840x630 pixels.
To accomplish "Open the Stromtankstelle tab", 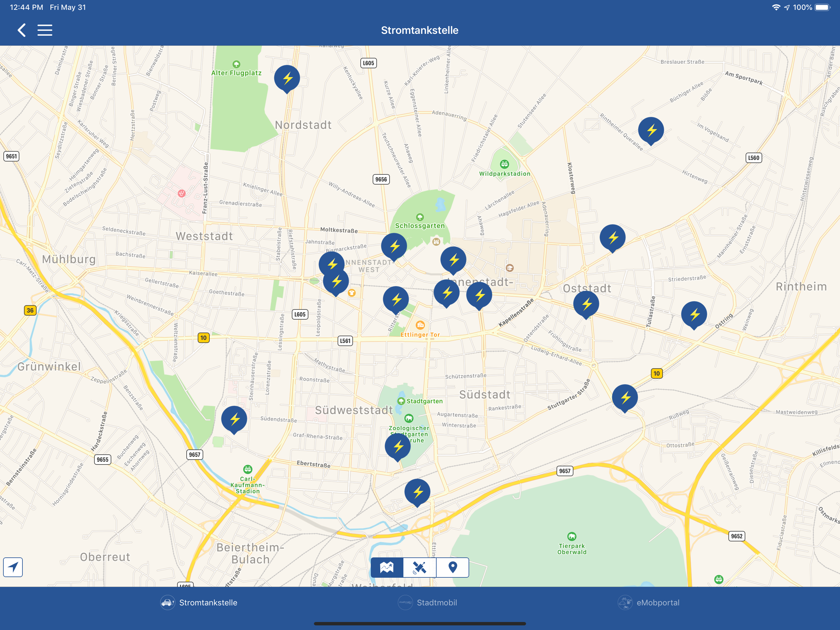I will click(x=199, y=602).
